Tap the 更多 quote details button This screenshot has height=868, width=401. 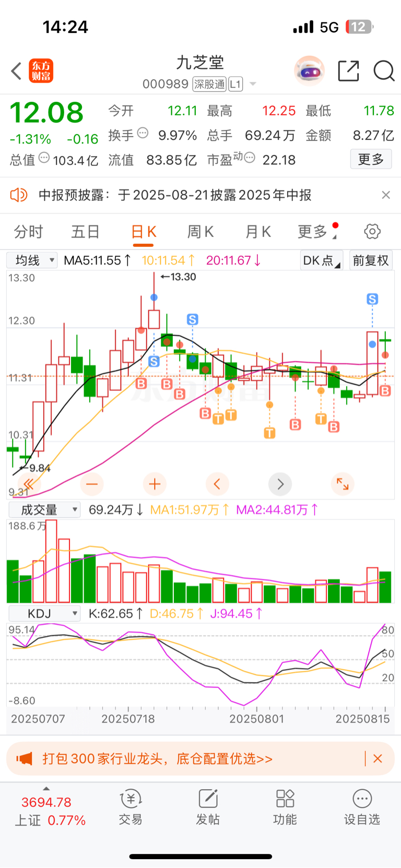pos(371,159)
